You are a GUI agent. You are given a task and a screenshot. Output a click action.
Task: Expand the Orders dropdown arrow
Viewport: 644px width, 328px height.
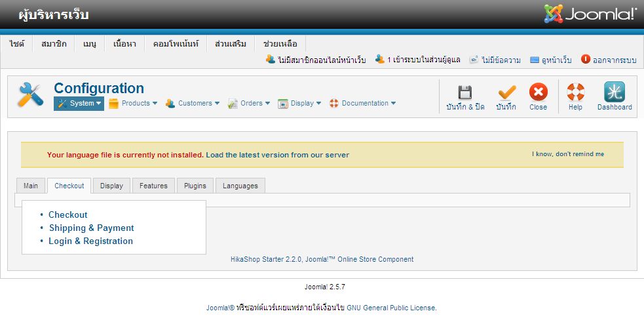(x=267, y=104)
